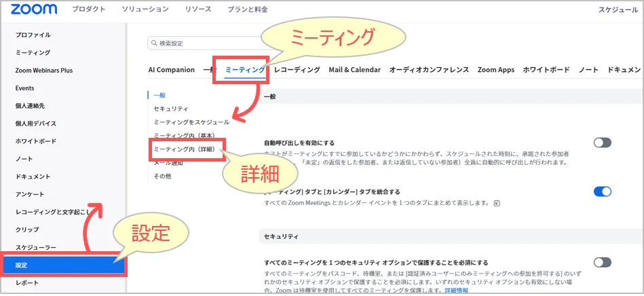Open the ソリューション menu in the top navigation
This screenshot has width=644, height=296.
pos(145,10)
